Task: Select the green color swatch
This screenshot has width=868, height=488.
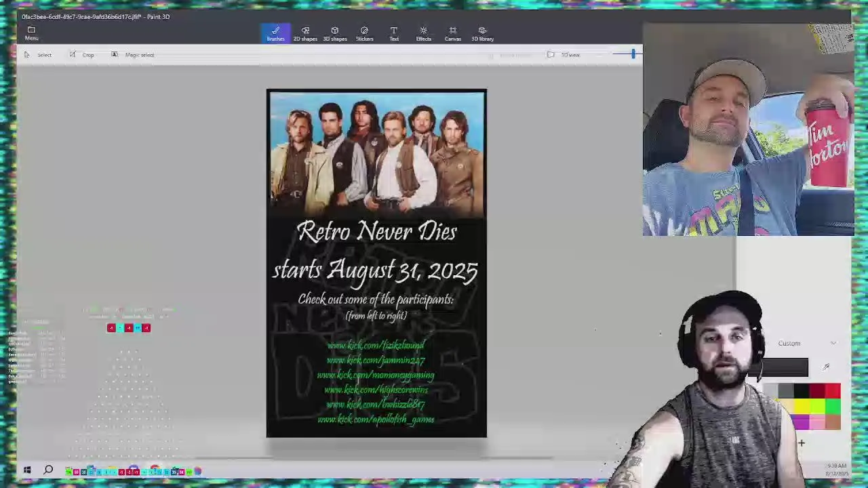Action: pos(833,406)
